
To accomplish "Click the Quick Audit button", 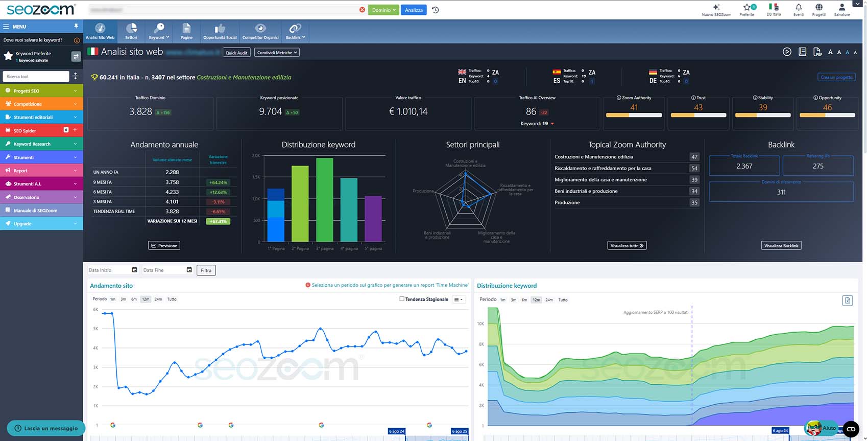I will [x=236, y=52].
